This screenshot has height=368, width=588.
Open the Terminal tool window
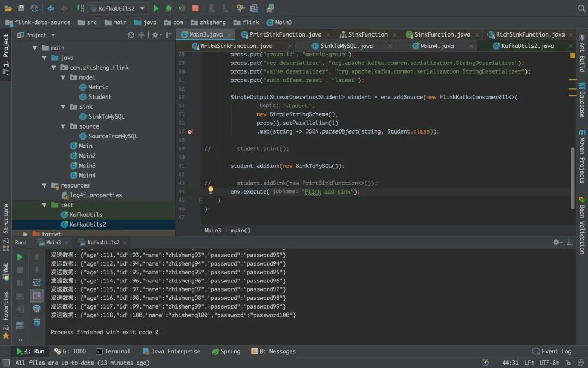113,352
